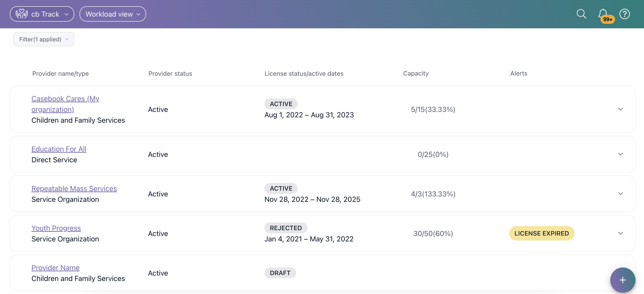Click ACTIVE badge for Repeatable Mass Services
644x294 pixels.
pos(281,188)
